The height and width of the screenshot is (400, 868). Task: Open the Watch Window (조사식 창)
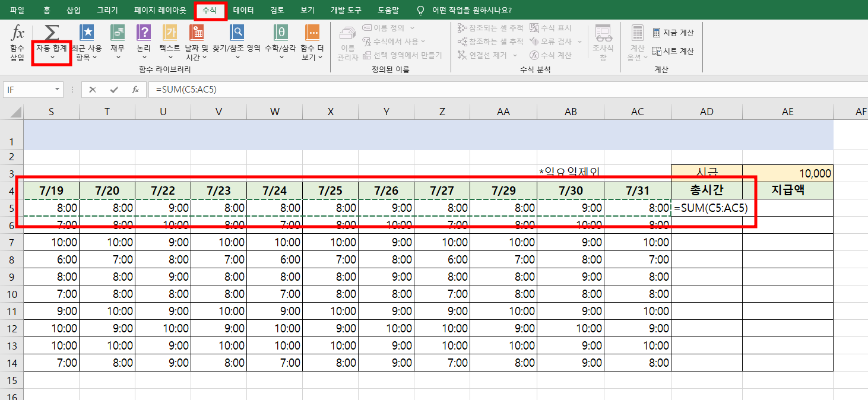603,43
